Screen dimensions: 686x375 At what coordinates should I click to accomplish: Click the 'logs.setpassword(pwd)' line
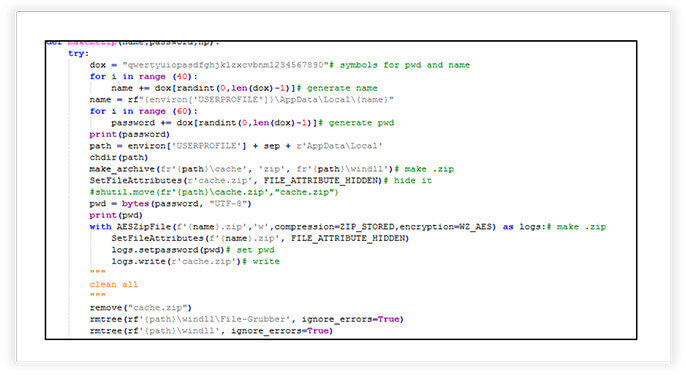193,250
